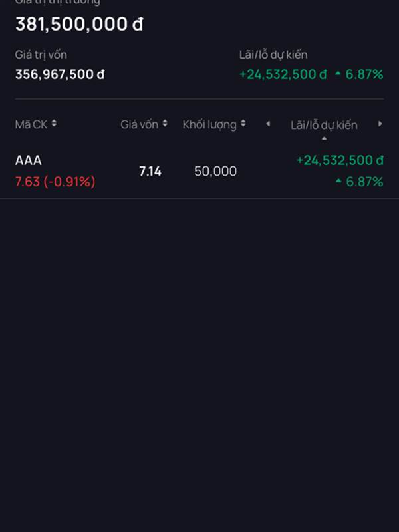Open AAA stock ticker
Screen dimensions: 399x532
28,160
